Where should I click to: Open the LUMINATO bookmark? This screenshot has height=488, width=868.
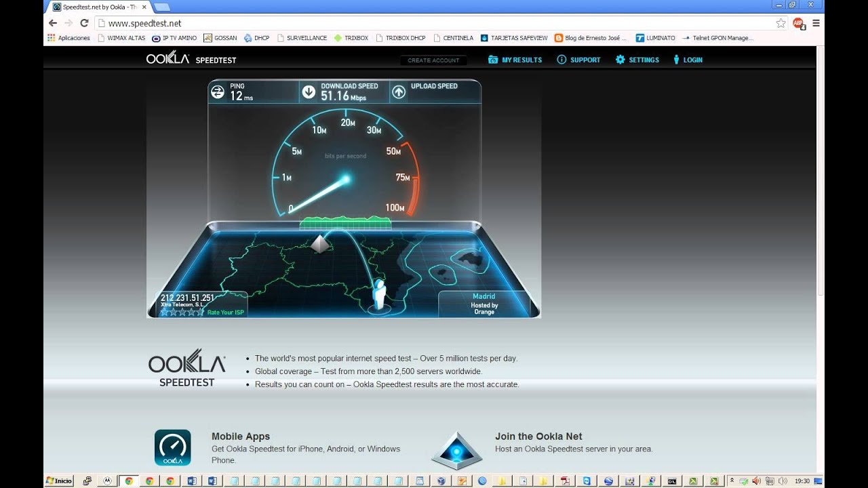coord(656,38)
